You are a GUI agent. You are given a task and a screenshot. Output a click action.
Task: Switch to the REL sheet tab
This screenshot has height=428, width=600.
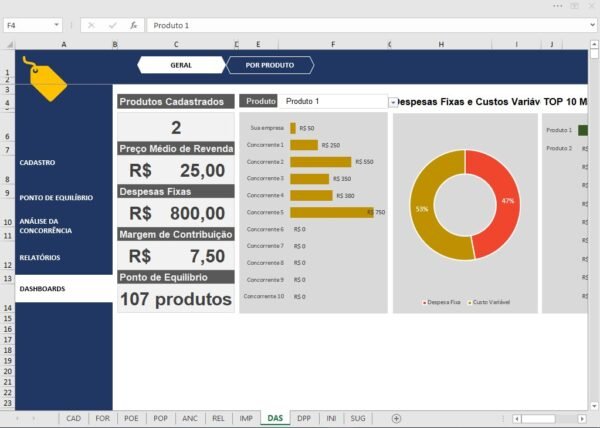click(218, 418)
